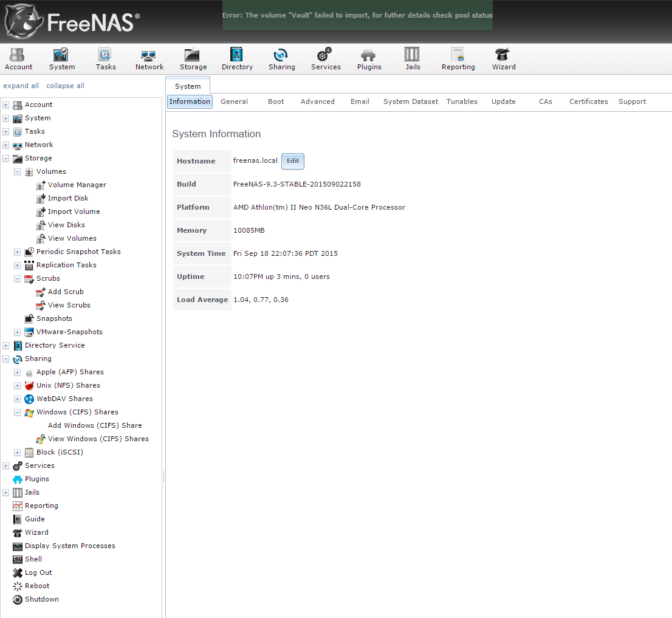Edit the hostname freenas.local
This screenshot has height=618, width=672.
[293, 160]
